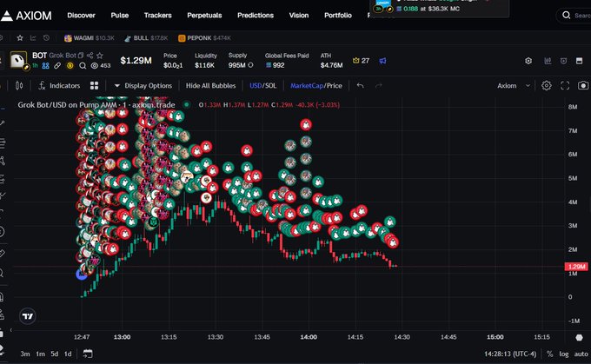Viewport: 591px width, 364px height.
Task: Open the hexagon settings icon in token header
Action: click(528, 61)
